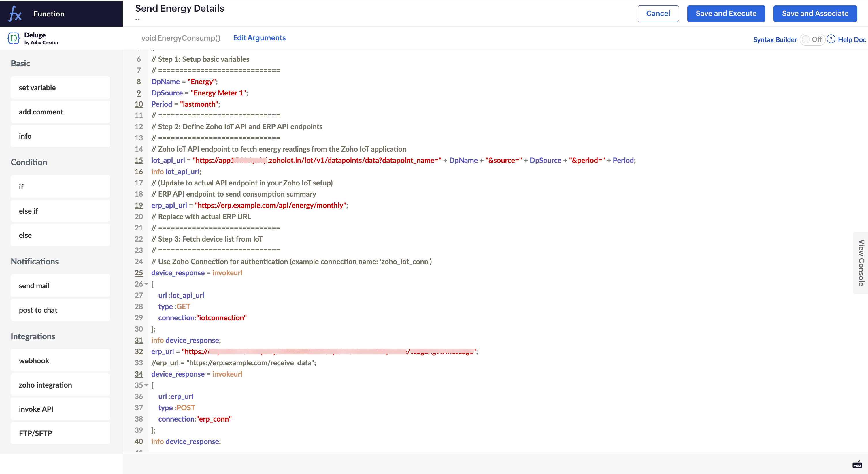
Task: Collapse the code block at line 35
Action: (146, 385)
